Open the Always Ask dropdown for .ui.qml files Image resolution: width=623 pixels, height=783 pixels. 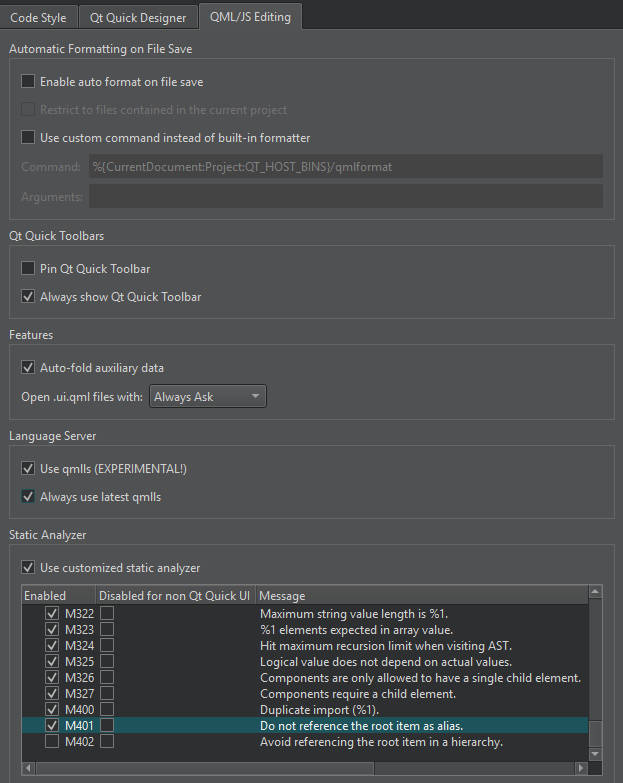coord(208,397)
